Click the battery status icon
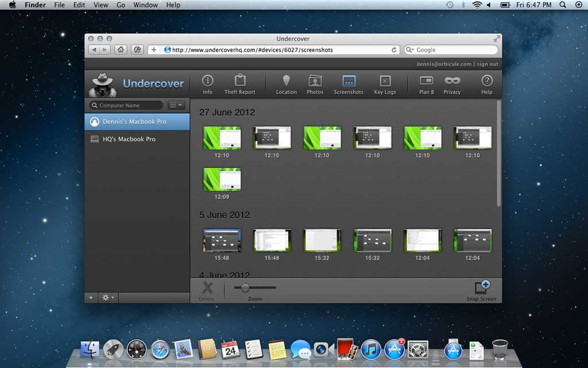588x368 pixels. (x=505, y=5)
